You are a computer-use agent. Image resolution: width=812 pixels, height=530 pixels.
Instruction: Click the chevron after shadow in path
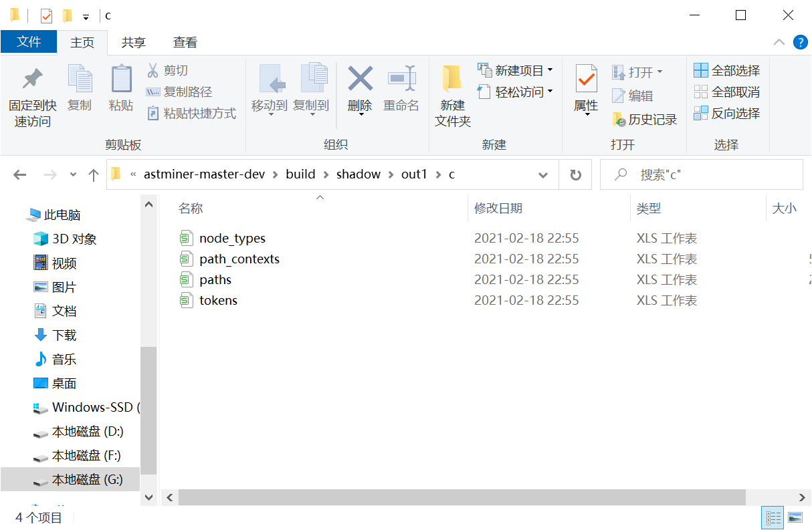click(x=391, y=174)
